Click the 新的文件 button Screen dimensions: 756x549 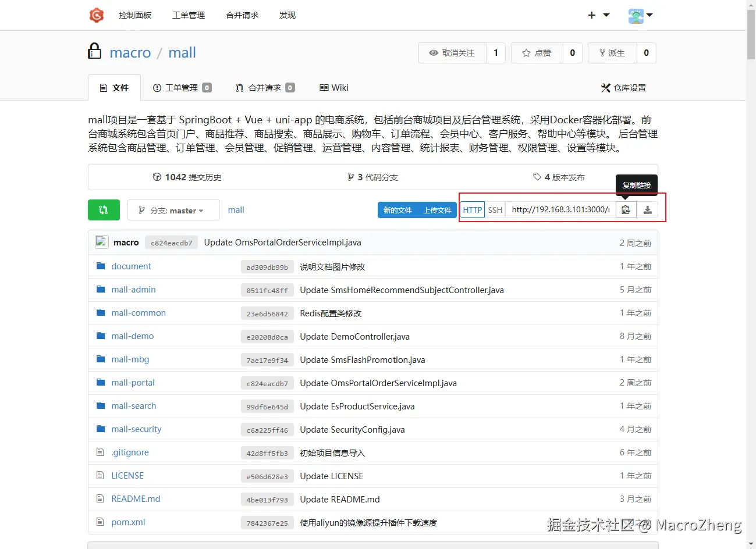tap(397, 210)
